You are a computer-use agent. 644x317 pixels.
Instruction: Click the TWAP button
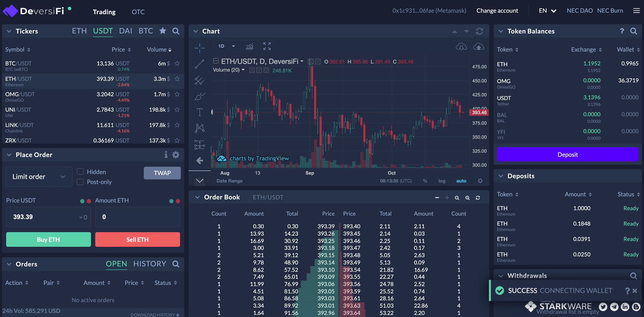click(x=162, y=173)
